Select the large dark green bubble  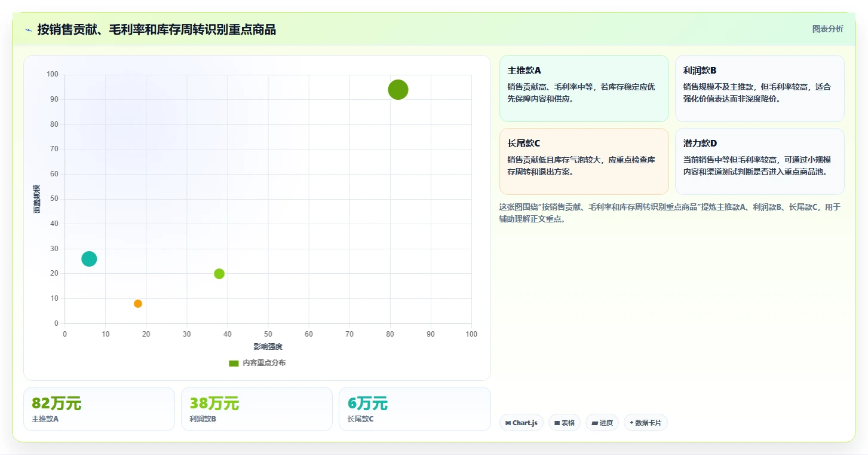point(398,90)
